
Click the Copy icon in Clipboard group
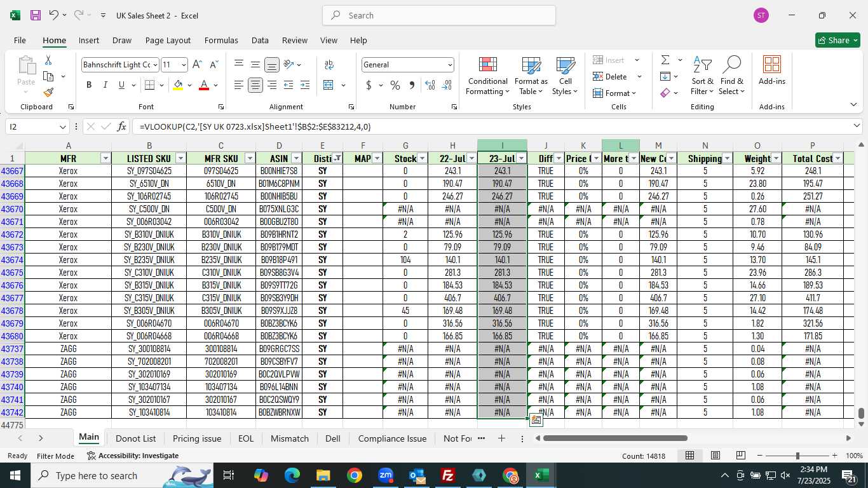click(x=48, y=76)
